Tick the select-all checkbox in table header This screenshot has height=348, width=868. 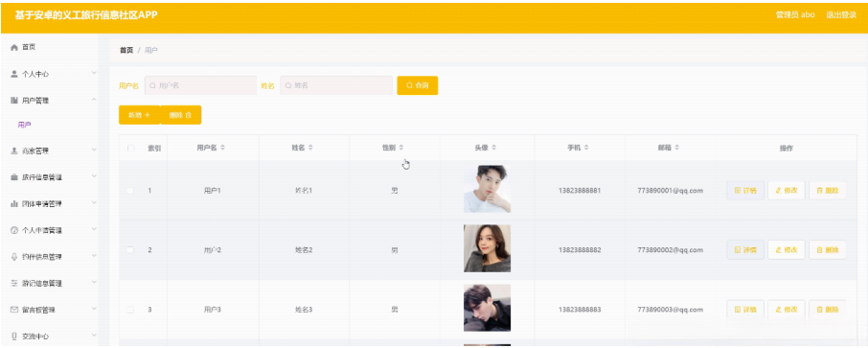[130, 148]
